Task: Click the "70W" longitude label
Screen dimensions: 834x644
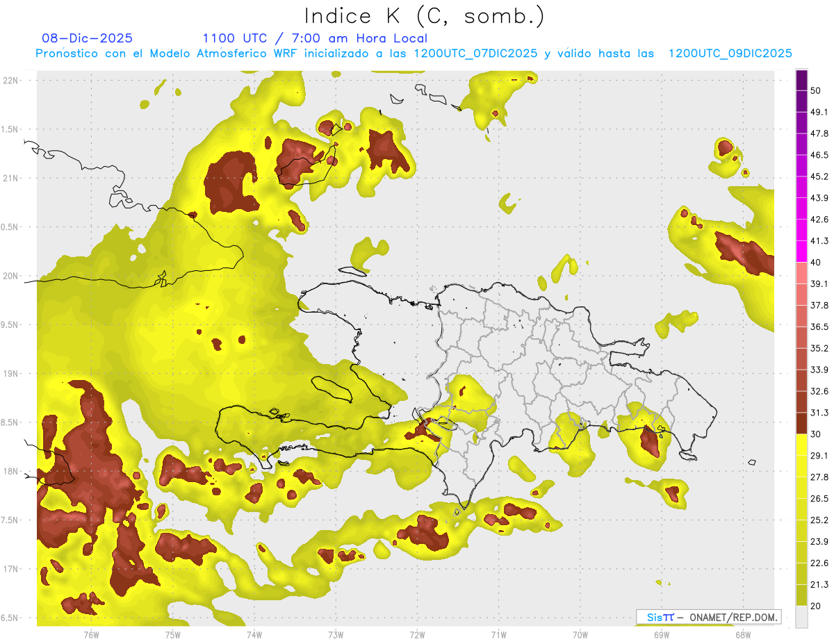Action: [580, 634]
